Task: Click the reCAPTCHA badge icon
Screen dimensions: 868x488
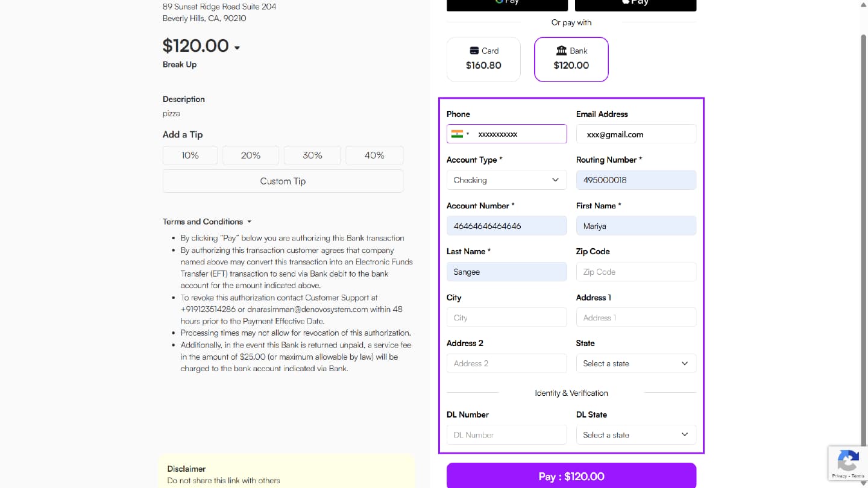Action: (848, 462)
